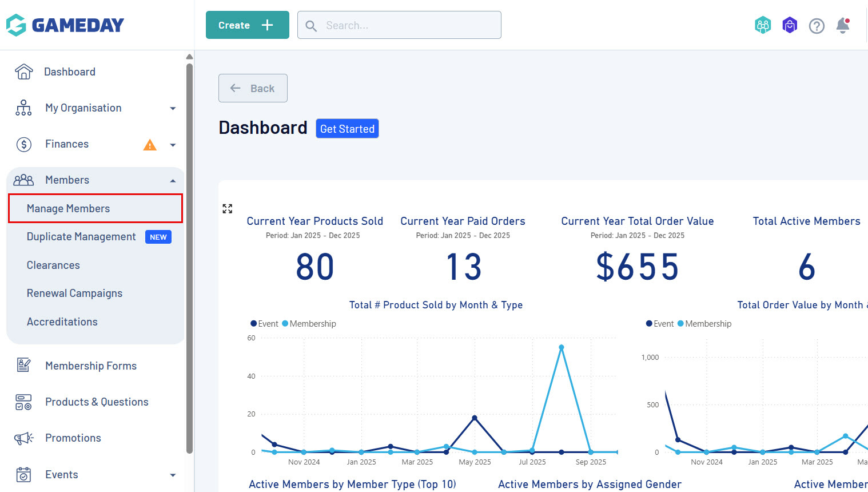Expand the My Organisation menu
868x492 pixels.
click(173, 109)
